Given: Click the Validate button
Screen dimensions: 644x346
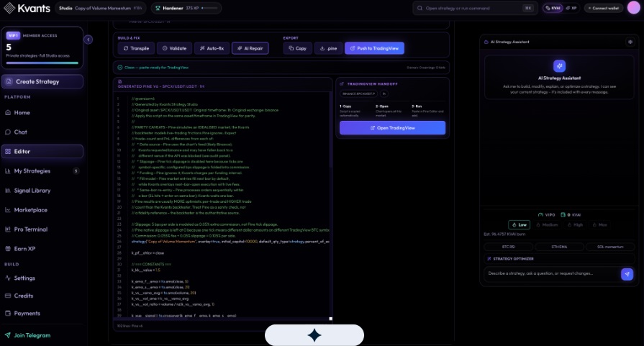Looking at the screenshot, I should 175,48.
